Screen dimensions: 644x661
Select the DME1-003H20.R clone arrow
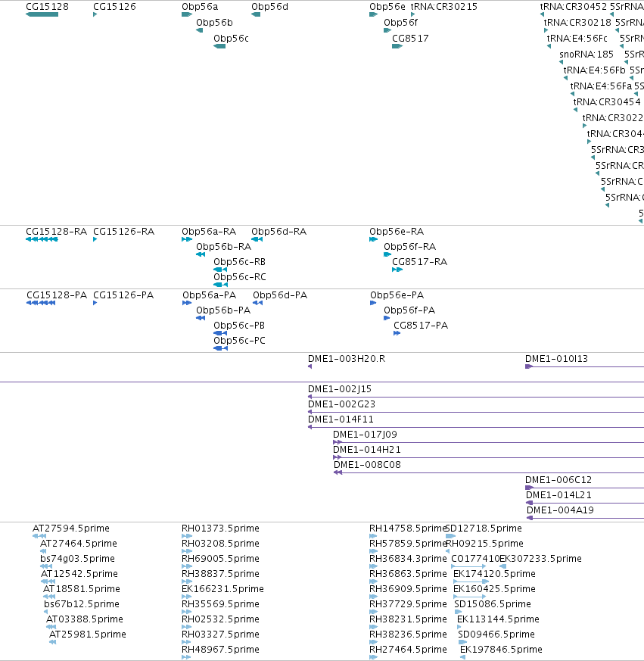310,366
